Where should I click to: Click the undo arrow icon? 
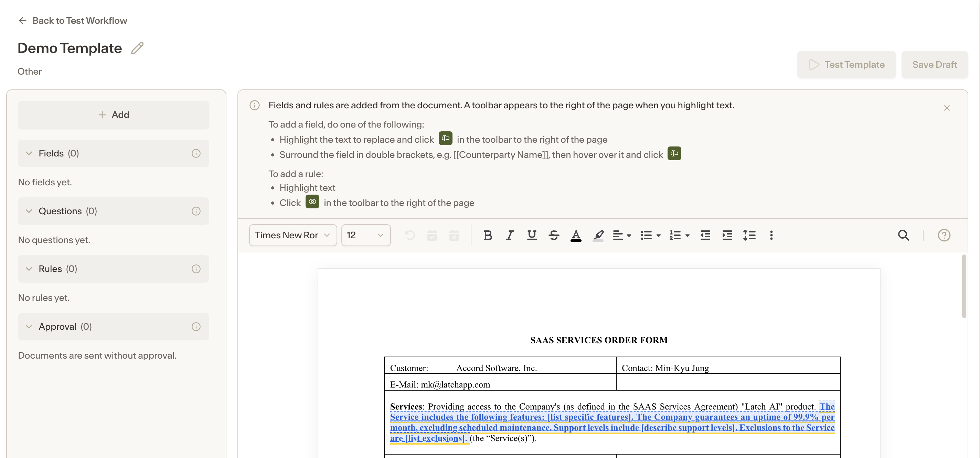point(410,235)
